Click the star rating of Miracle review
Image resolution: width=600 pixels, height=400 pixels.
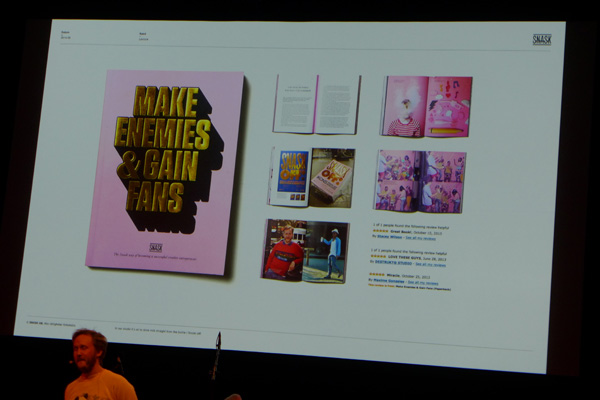(377, 274)
